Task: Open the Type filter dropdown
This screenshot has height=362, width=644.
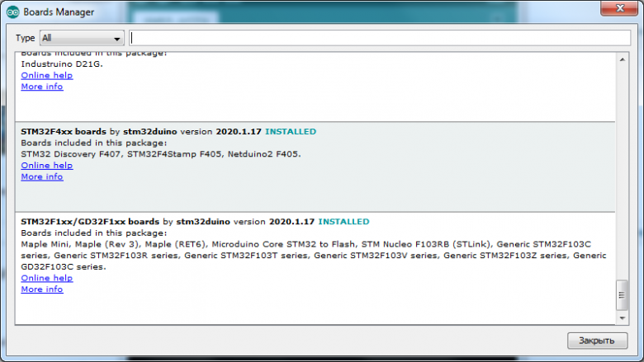Action: coord(82,38)
